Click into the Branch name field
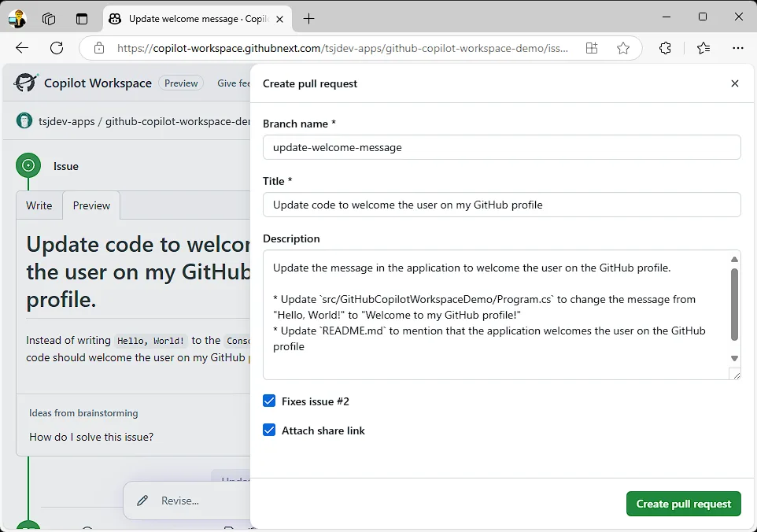The image size is (757, 532). pyautogui.click(x=501, y=147)
